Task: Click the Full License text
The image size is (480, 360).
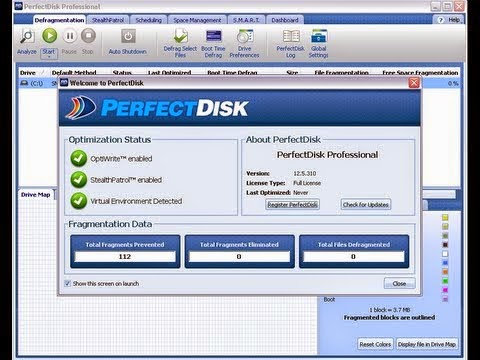Action: click(x=307, y=183)
